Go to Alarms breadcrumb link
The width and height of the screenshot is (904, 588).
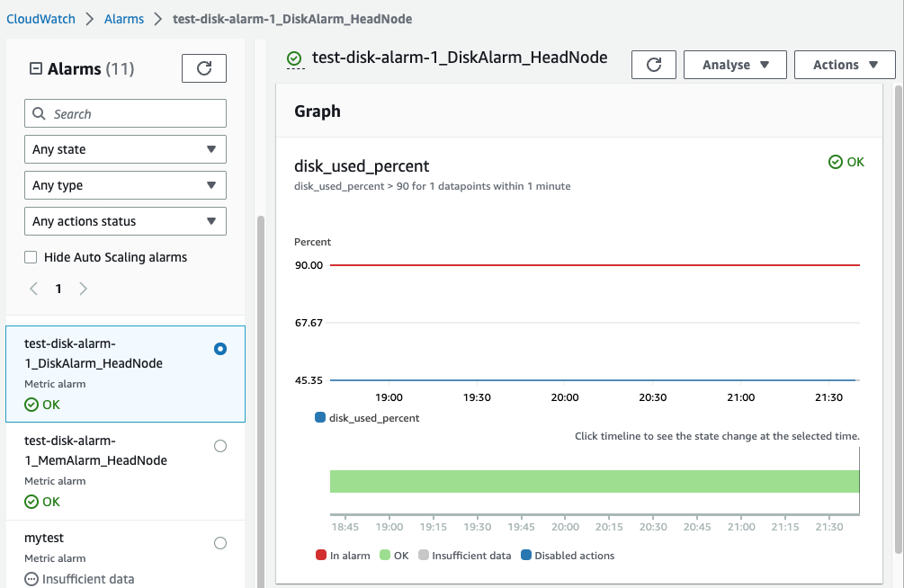point(124,18)
